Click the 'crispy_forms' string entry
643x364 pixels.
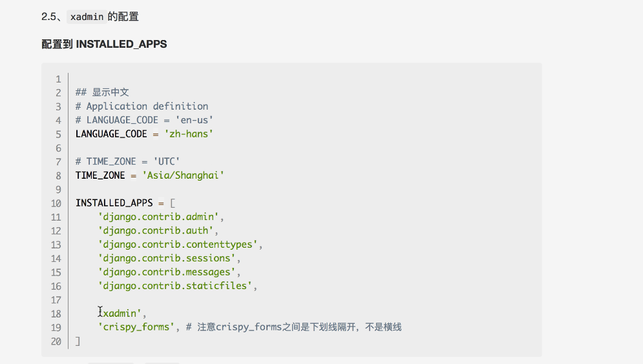pyautogui.click(x=135, y=327)
